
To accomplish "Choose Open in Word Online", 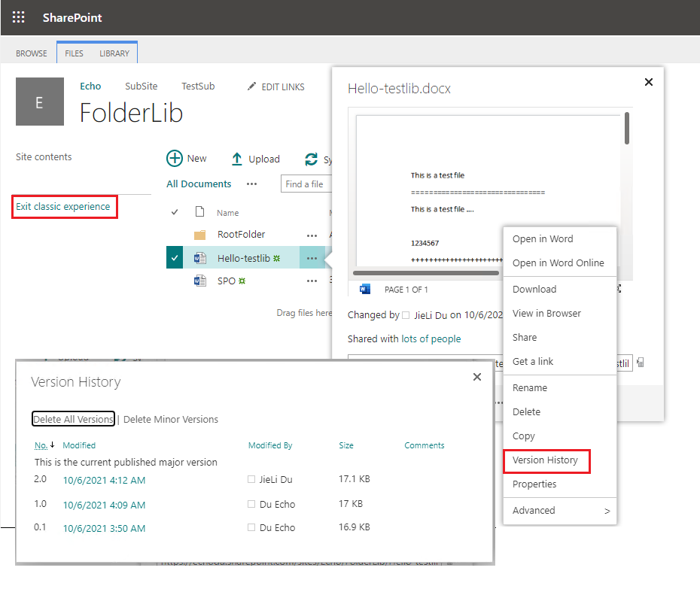I will tap(560, 263).
